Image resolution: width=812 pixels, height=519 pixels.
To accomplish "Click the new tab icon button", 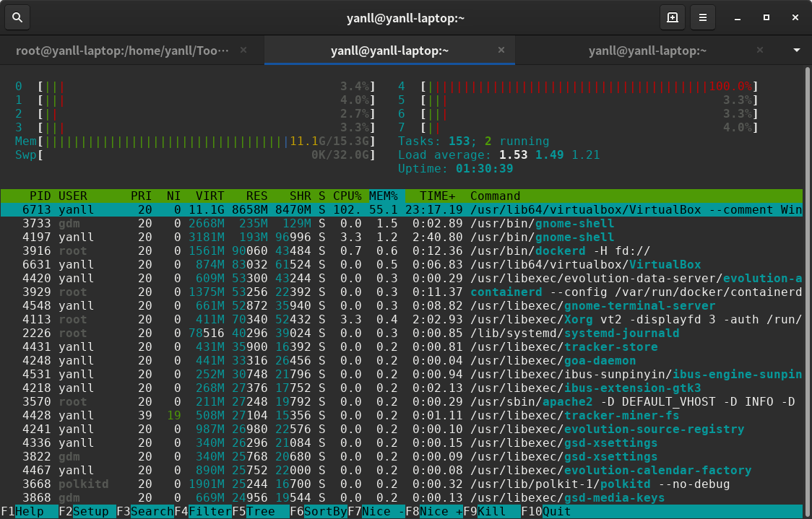I will pyautogui.click(x=672, y=17).
